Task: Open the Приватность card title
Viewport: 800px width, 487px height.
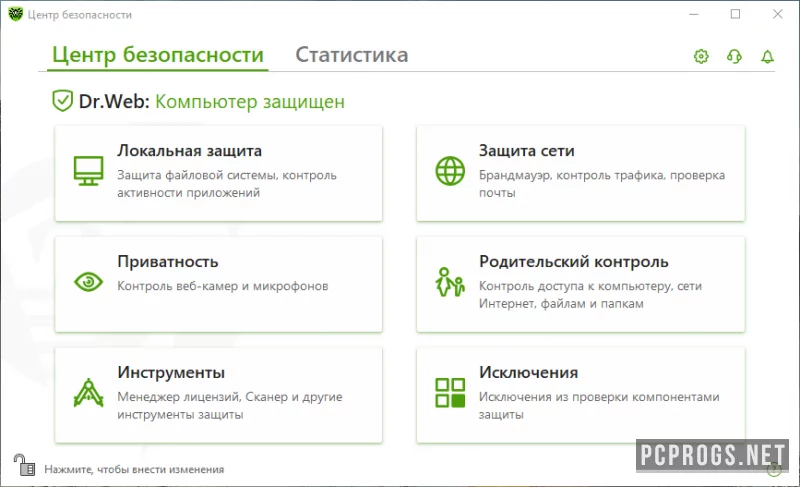Action: coord(168,262)
